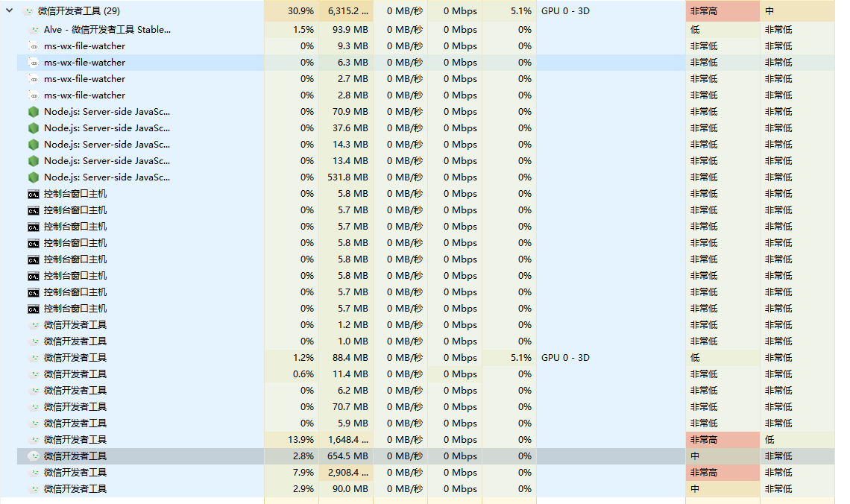Click the Node.js icon in the 14.3 MB row
This screenshot has width=850, height=504.
click(34, 145)
